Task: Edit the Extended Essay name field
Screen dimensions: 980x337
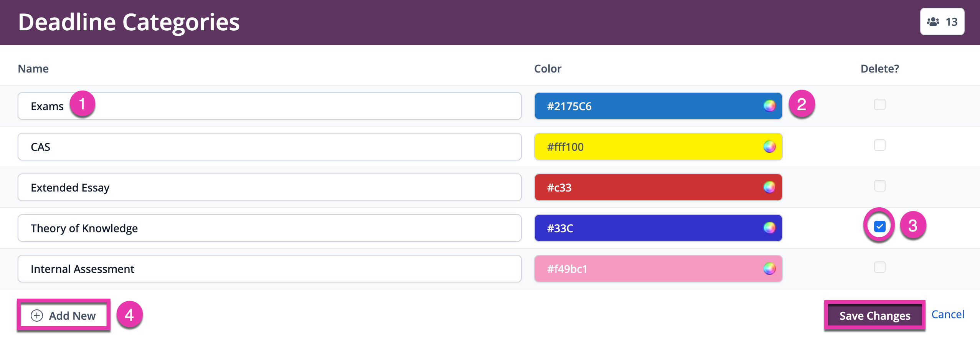Action: [x=269, y=187]
